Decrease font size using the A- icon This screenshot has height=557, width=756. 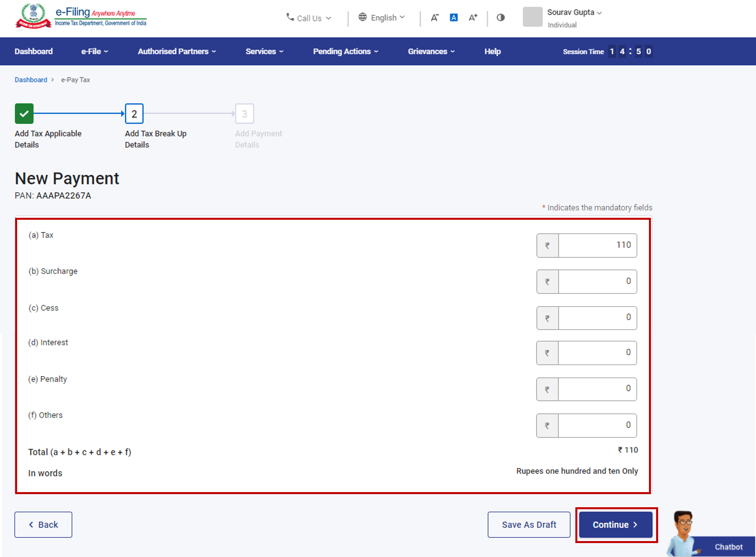(435, 18)
